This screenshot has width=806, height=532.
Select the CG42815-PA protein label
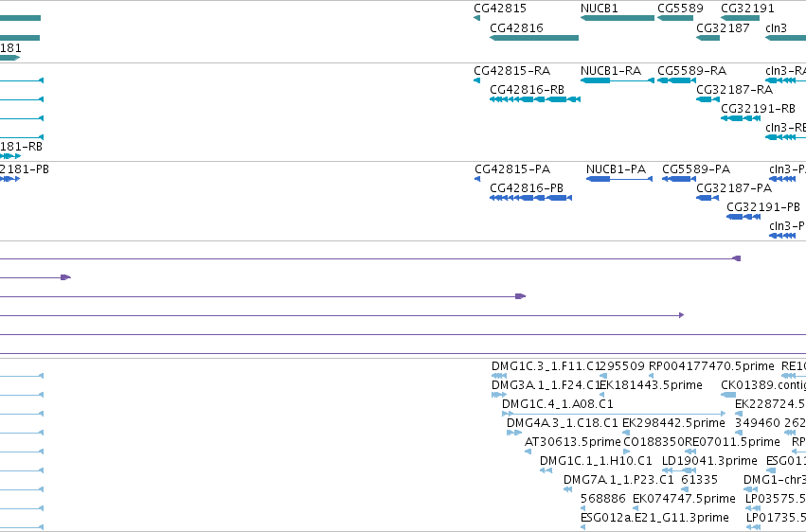(512, 168)
